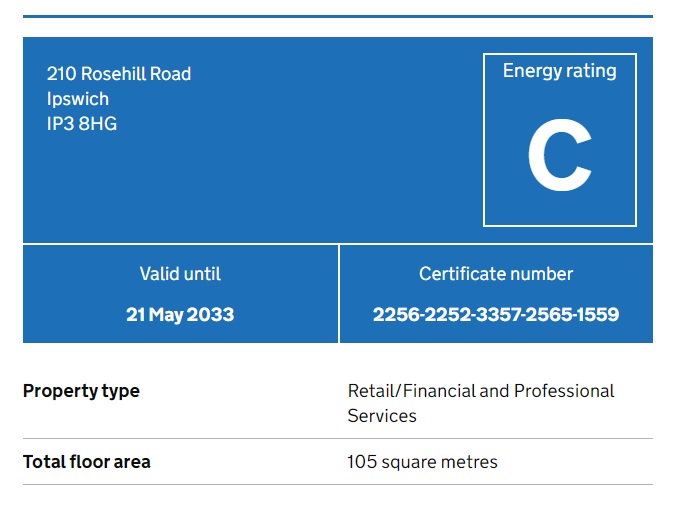This screenshot has height=506, width=680.
Task: Click the Certificate number heading
Action: (496, 274)
